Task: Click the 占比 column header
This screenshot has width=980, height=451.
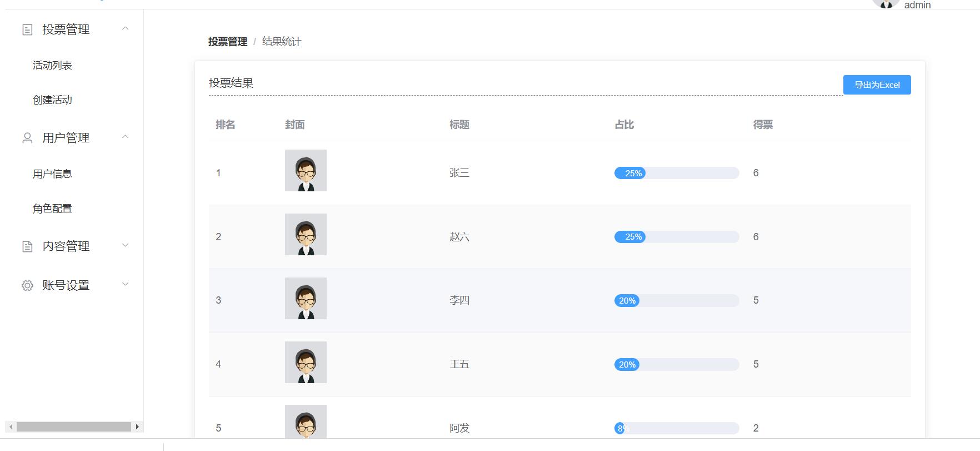Action: click(624, 125)
